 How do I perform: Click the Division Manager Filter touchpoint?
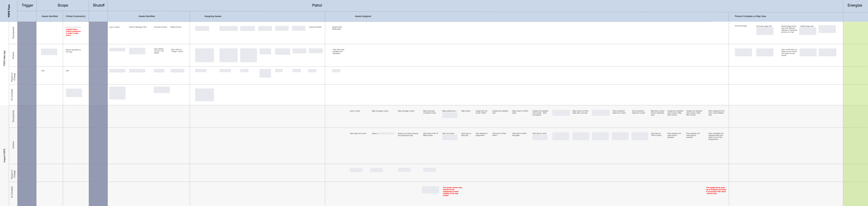click(x=138, y=27)
